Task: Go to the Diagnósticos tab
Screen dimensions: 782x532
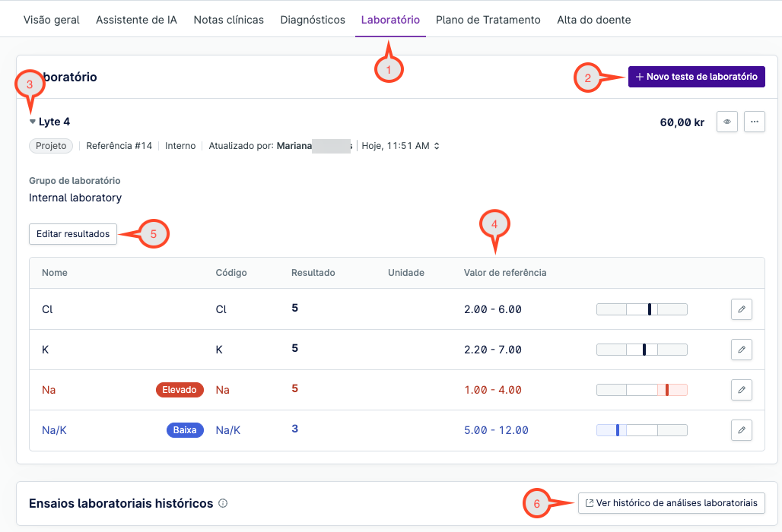Action: 313,20
